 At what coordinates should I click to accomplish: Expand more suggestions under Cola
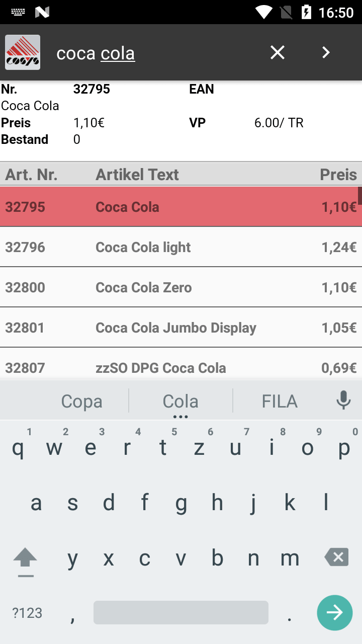click(x=180, y=417)
